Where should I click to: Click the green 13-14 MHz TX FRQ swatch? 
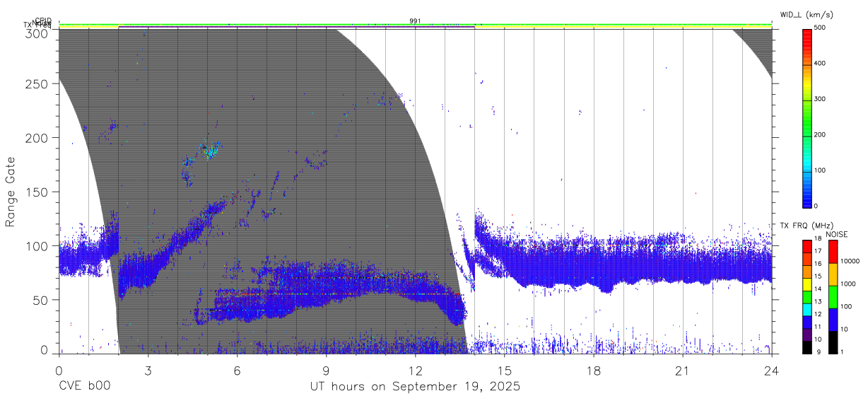807,296
